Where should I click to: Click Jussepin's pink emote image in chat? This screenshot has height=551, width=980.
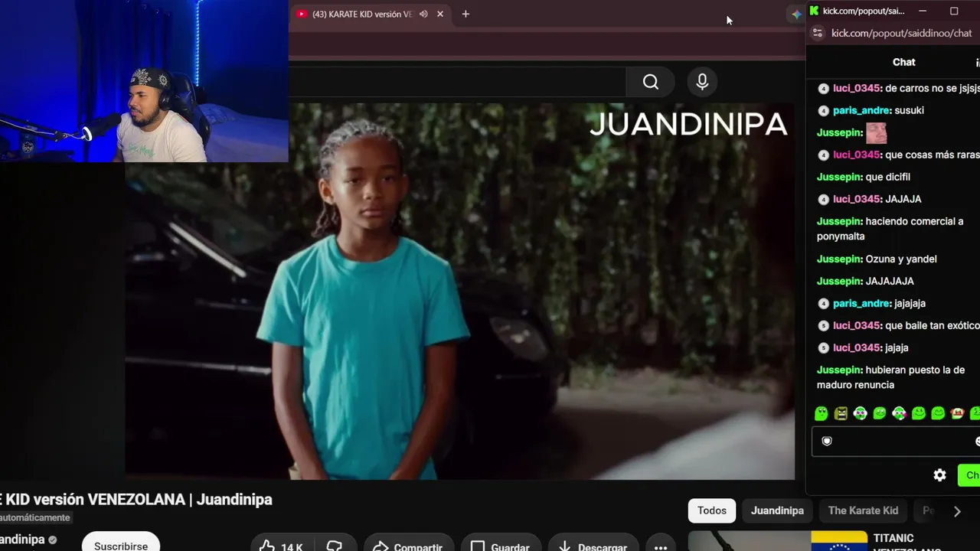pyautogui.click(x=876, y=133)
